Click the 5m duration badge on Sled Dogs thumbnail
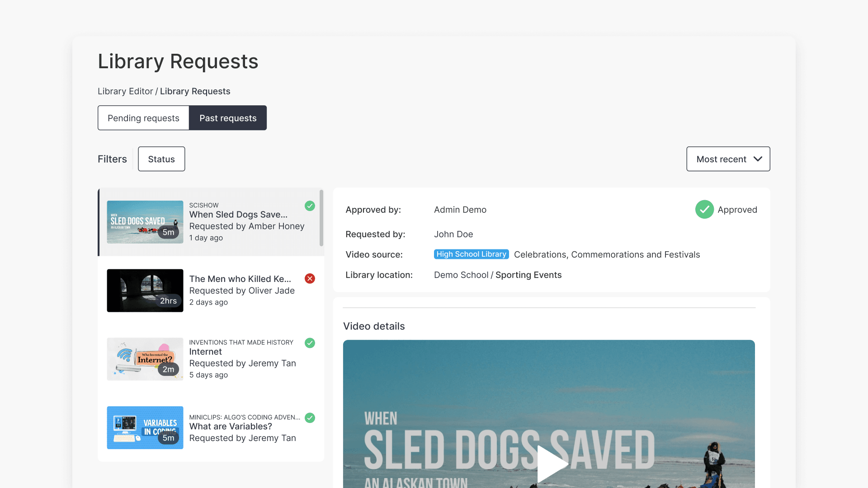 168,232
